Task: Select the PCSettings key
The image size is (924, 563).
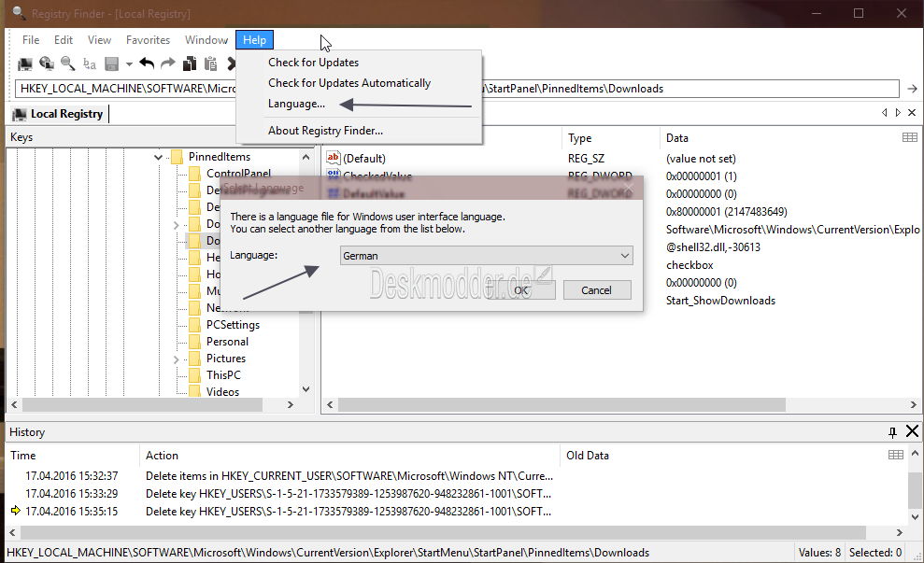Action: click(x=233, y=325)
